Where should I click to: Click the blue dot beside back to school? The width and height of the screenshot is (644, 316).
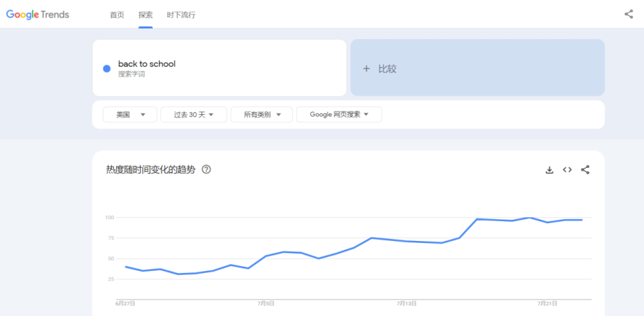107,68
